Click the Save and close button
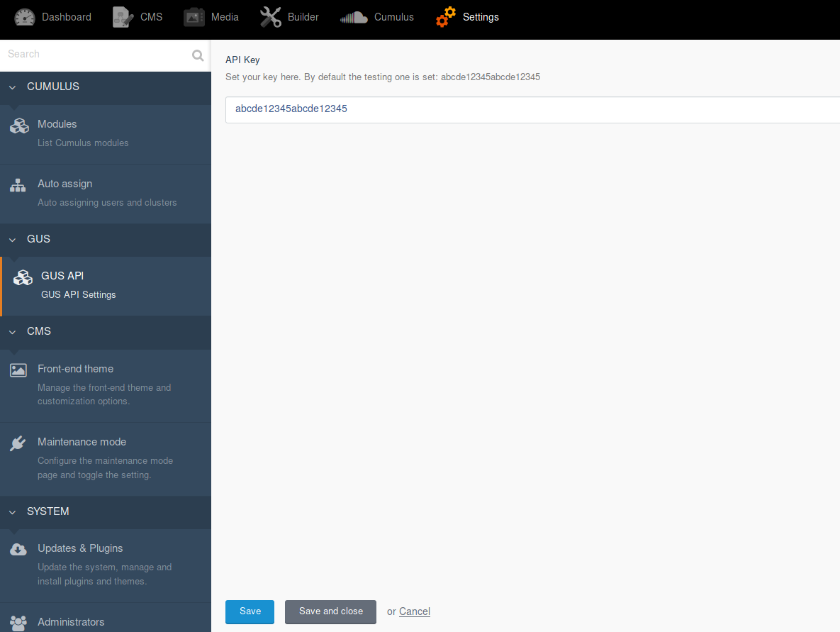The height and width of the screenshot is (632, 840). [x=330, y=611]
